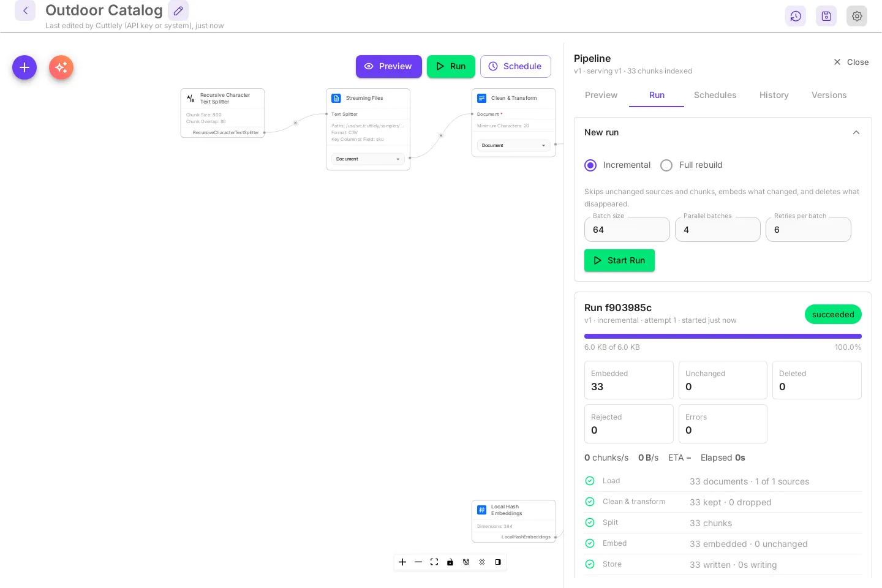Open the Schedule button
882x588 pixels.
(x=516, y=66)
